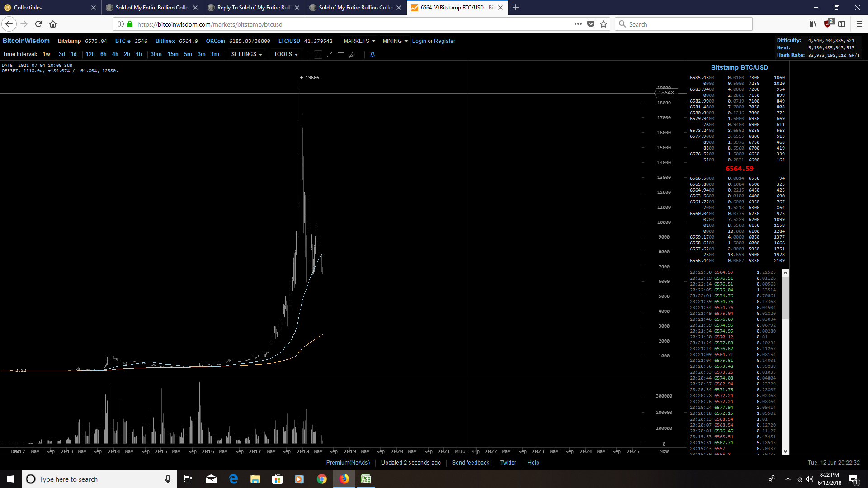Open the price alert bell
This screenshot has height=488, width=868.
[373, 55]
